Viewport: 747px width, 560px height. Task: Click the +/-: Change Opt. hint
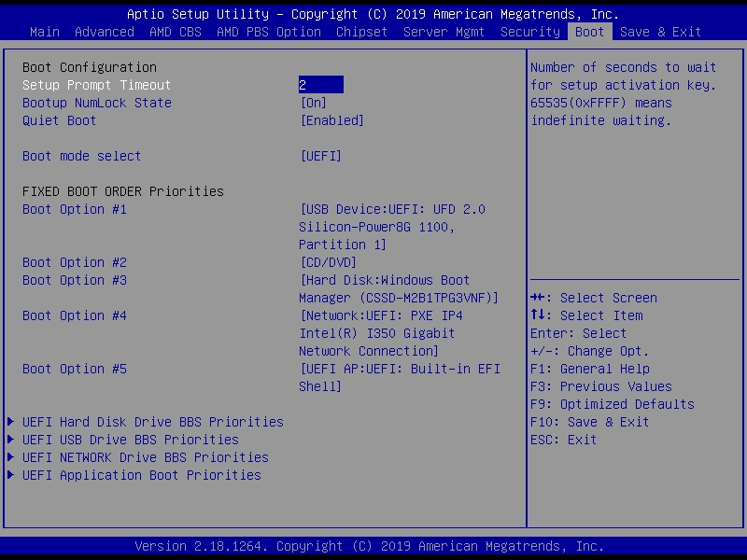pyautogui.click(x=590, y=351)
